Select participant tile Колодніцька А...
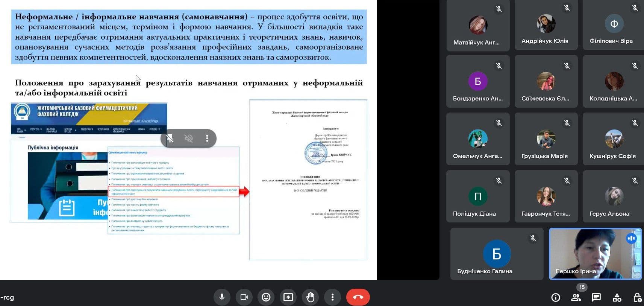Screen dimensions: 644x306 [613, 81]
